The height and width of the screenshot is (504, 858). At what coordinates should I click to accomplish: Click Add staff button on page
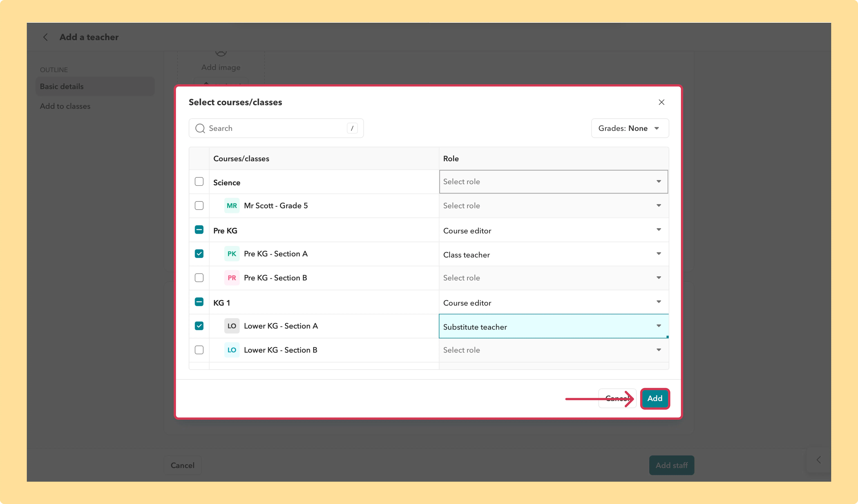click(x=671, y=465)
